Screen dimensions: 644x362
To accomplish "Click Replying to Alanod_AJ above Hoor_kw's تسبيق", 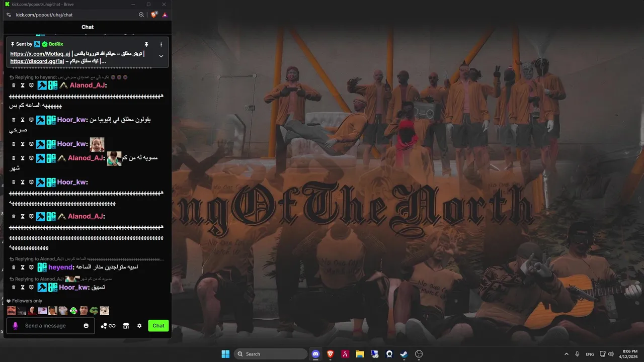I will tap(60, 279).
